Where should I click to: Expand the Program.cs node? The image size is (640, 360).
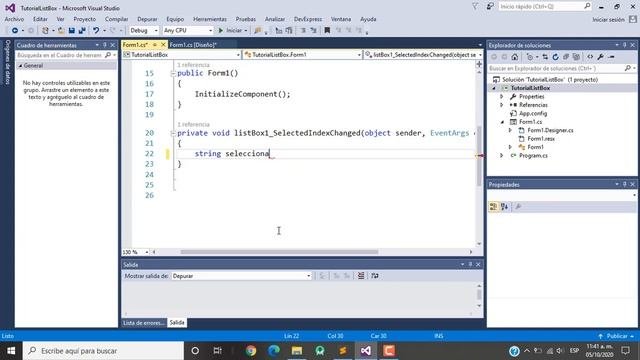pyautogui.click(x=502, y=156)
